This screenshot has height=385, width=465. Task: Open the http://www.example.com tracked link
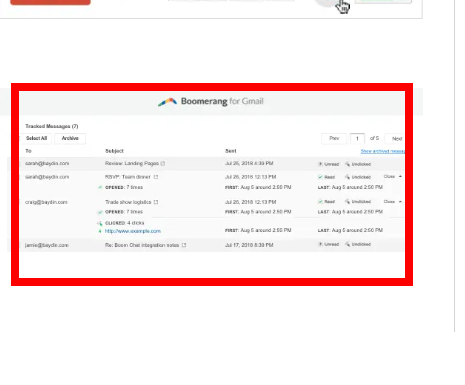[133, 231]
